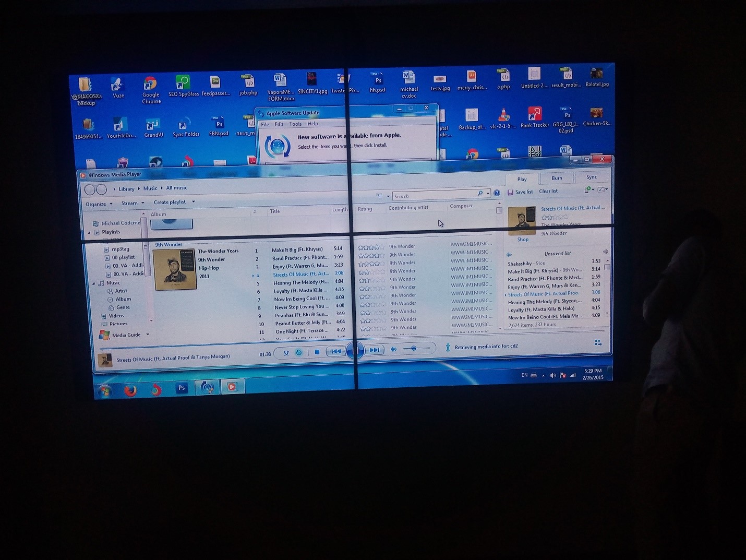Skip forward to the next track
This screenshot has height=560, width=746.
point(375,350)
